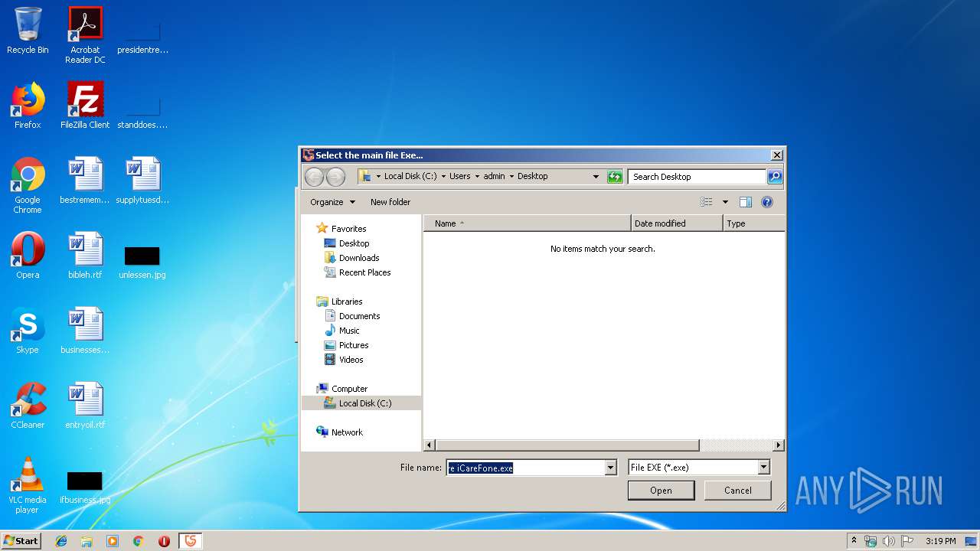Select entryoil.rtf file on desktop

85,406
